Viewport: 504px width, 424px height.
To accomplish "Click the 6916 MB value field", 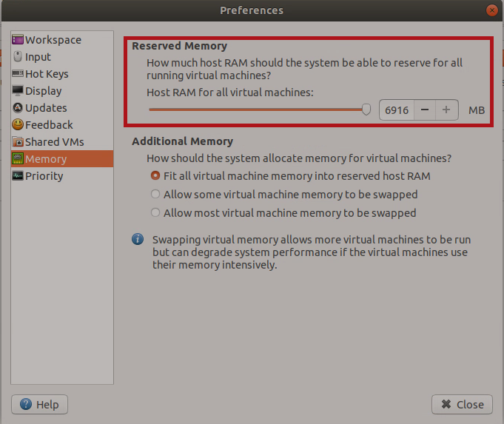I will point(397,110).
